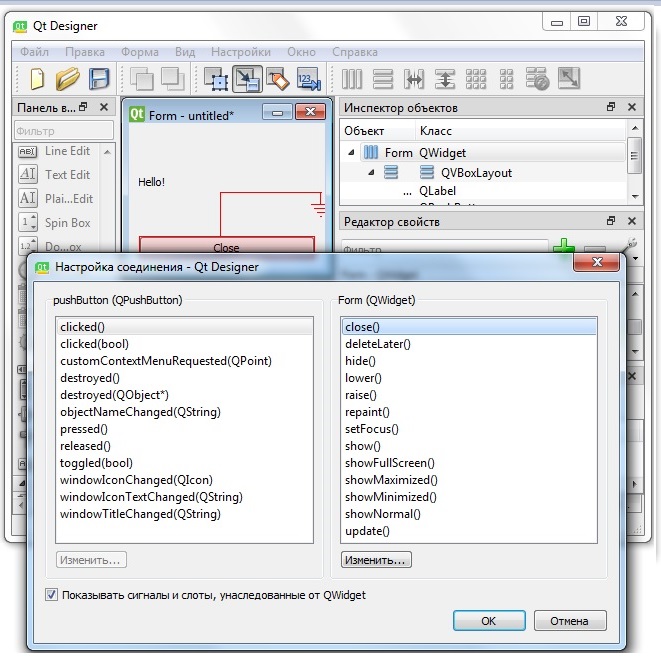This screenshot has height=656, width=661.
Task: Switch to Edit Signals/Slots mode
Action: click(247, 79)
